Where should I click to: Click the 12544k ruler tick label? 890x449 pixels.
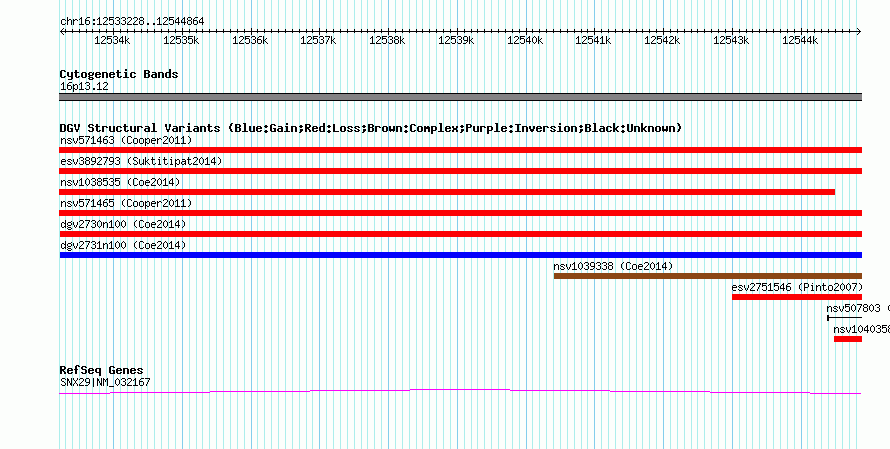(x=800, y=40)
